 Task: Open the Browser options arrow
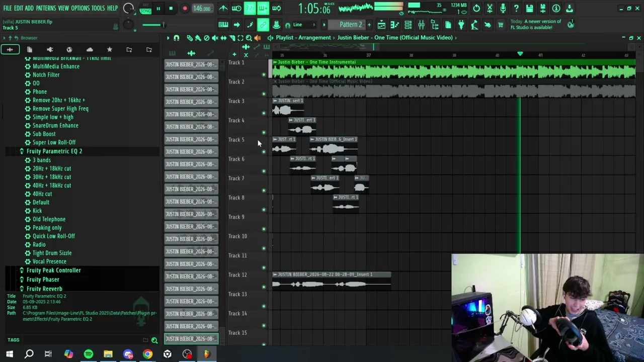pos(4,38)
